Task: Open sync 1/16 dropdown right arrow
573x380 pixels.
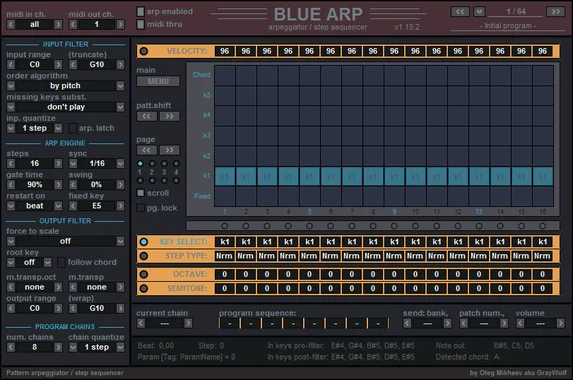Action: point(120,163)
